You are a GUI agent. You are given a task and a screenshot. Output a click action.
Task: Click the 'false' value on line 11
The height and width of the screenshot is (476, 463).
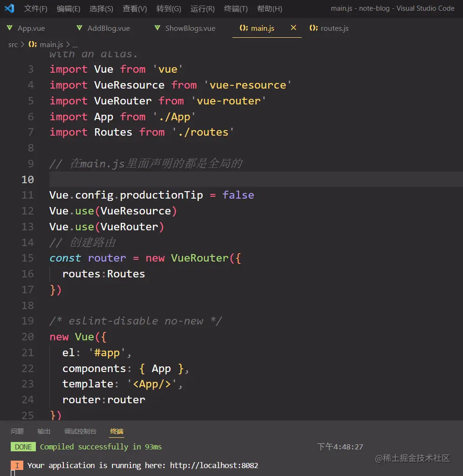238,195
